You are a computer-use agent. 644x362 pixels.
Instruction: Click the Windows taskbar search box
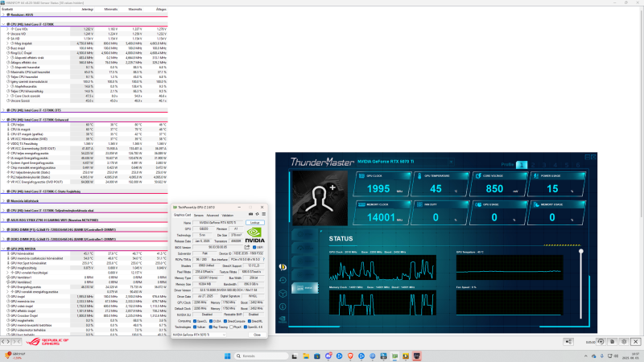[x=262, y=356]
